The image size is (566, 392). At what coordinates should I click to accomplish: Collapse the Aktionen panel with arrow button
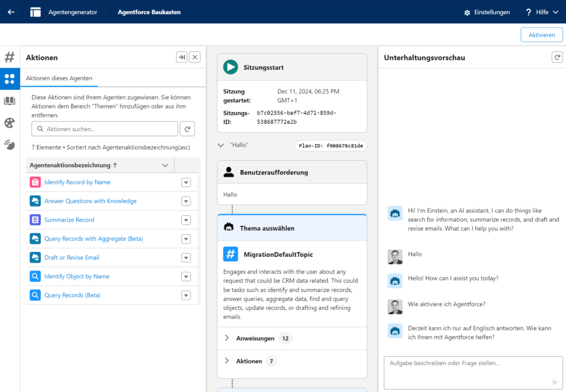pyautogui.click(x=181, y=57)
